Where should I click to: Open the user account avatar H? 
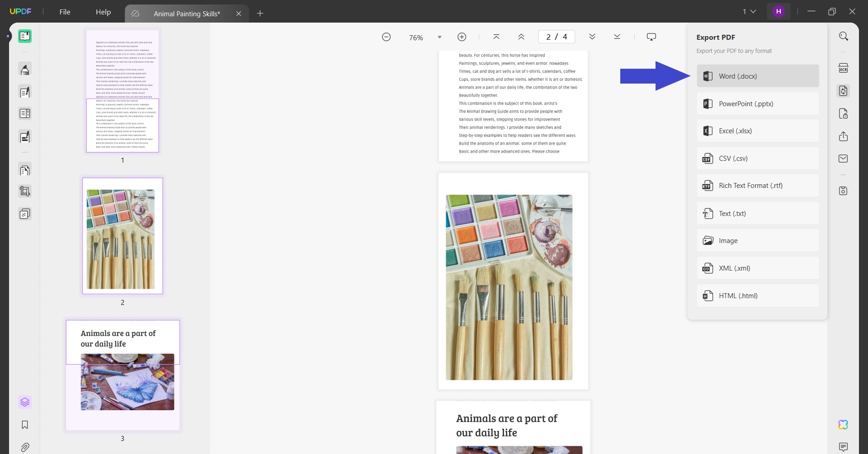(778, 12)
